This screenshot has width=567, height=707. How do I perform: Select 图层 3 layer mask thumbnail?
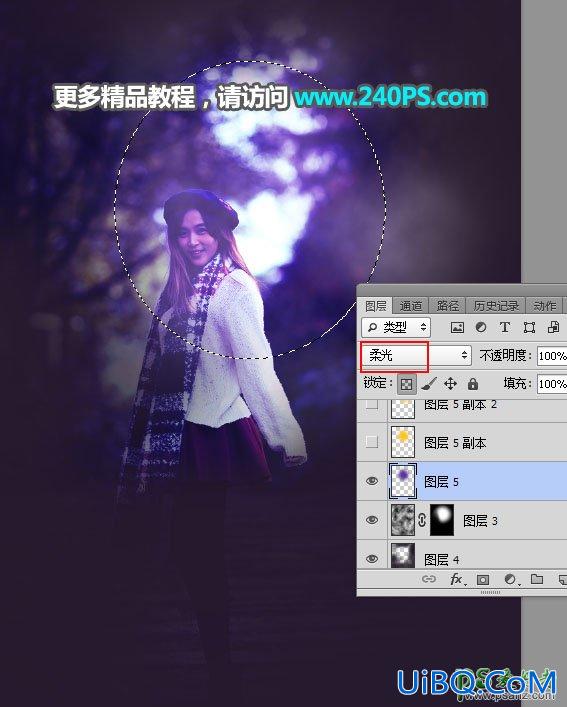pos(442,520)
